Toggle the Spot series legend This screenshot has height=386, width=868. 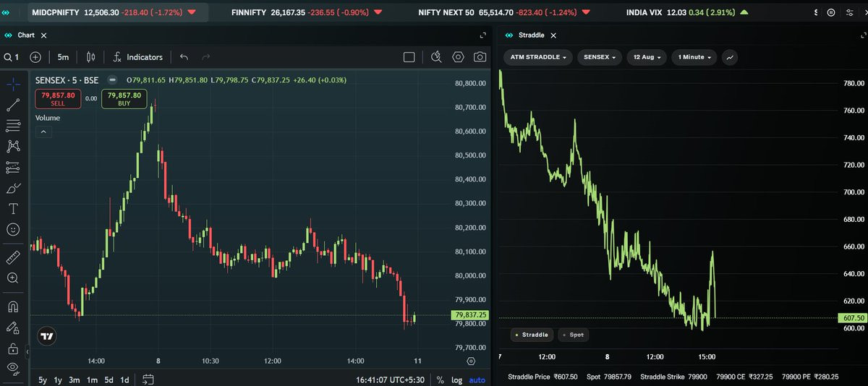(573, 335)
